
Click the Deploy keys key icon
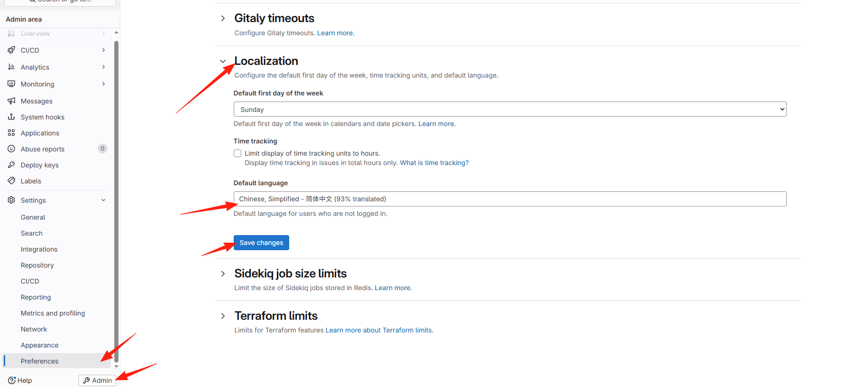click(11, 165)
